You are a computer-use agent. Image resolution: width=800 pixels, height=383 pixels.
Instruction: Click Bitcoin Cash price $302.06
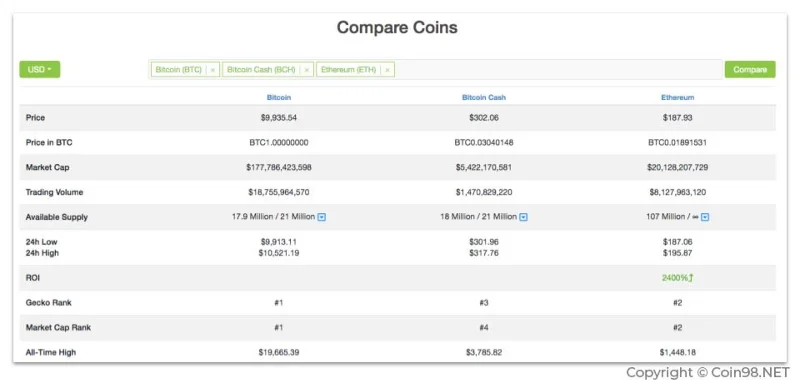(x=484, y=118)
